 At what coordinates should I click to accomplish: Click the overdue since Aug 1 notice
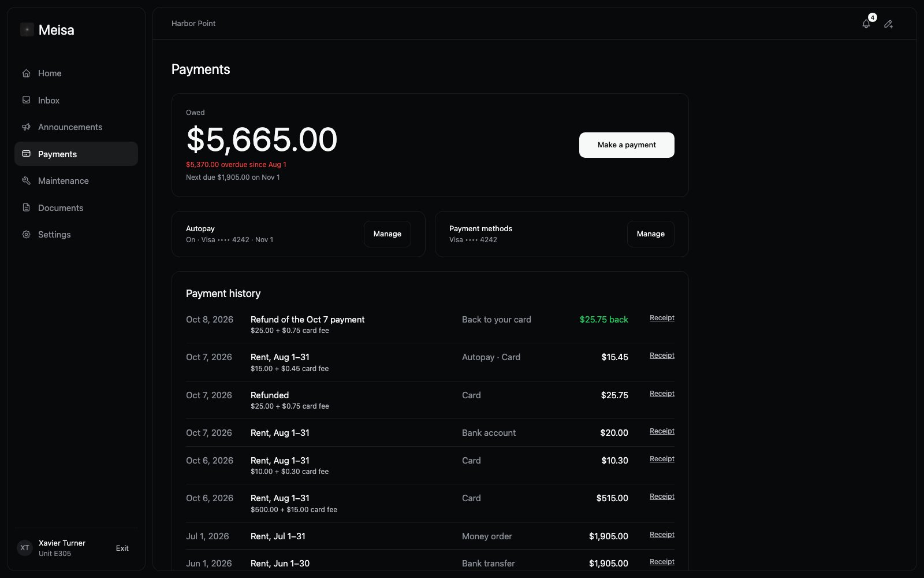tap(236, 165)
